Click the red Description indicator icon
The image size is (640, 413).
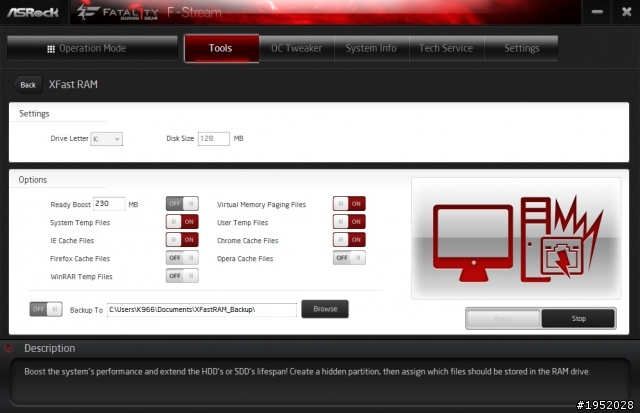tap(8, 348)
